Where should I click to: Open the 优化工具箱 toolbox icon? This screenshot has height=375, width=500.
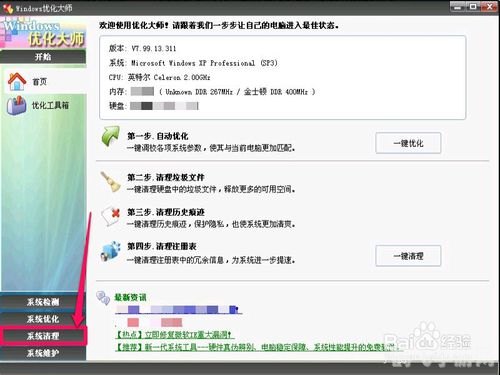tap(16, 105)
